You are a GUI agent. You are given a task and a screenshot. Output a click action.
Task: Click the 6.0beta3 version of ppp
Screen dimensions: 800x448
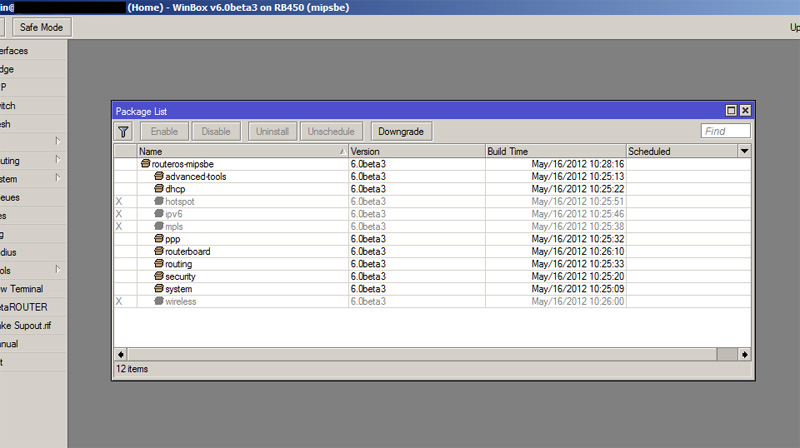point(368,239)
